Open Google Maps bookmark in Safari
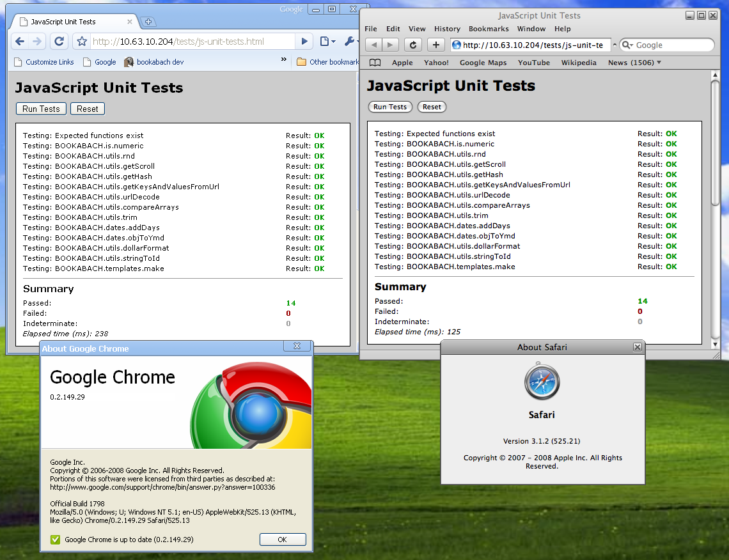 point(483,62)
